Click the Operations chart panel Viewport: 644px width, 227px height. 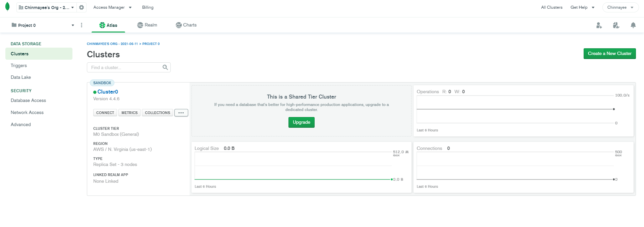click(523, 111)
